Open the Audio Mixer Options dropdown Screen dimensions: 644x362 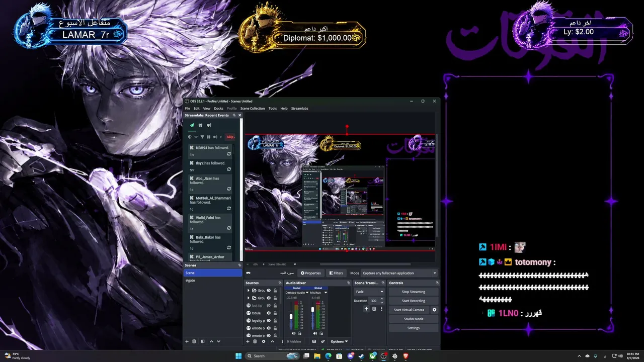(x=339, y=341)
